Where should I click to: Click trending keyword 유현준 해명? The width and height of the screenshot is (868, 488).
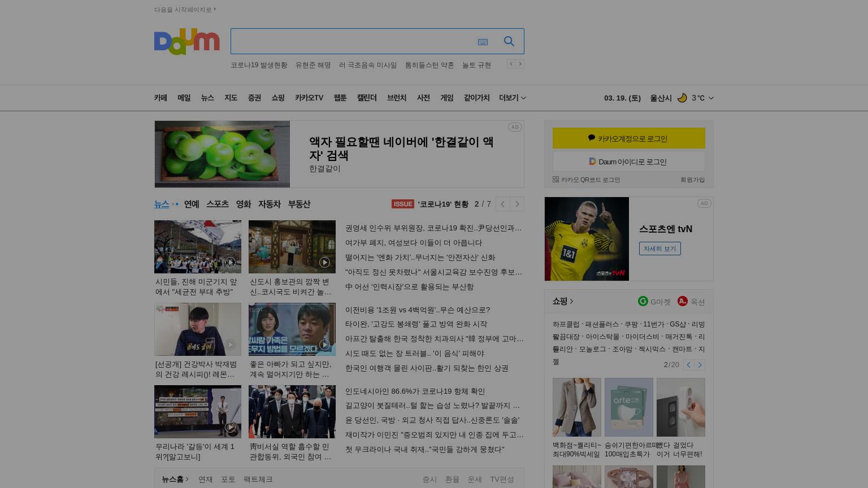tap(313, 65)
